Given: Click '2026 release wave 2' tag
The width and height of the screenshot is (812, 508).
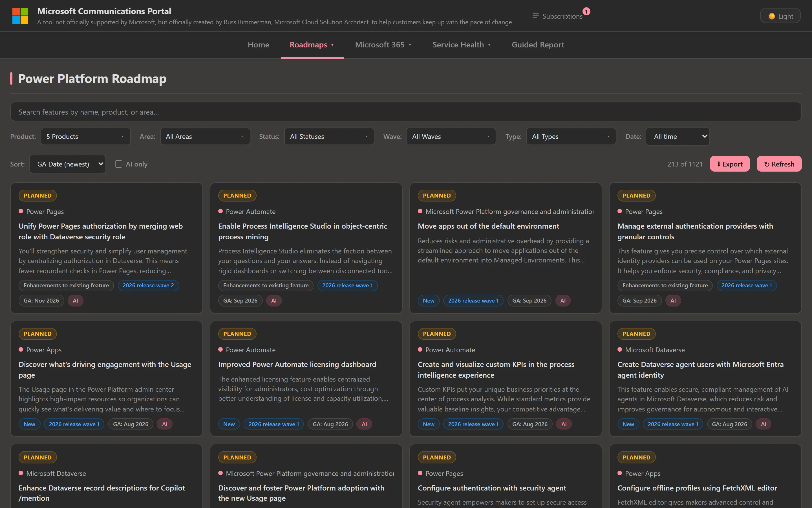Looking at the screenshot, I should 148,285.
